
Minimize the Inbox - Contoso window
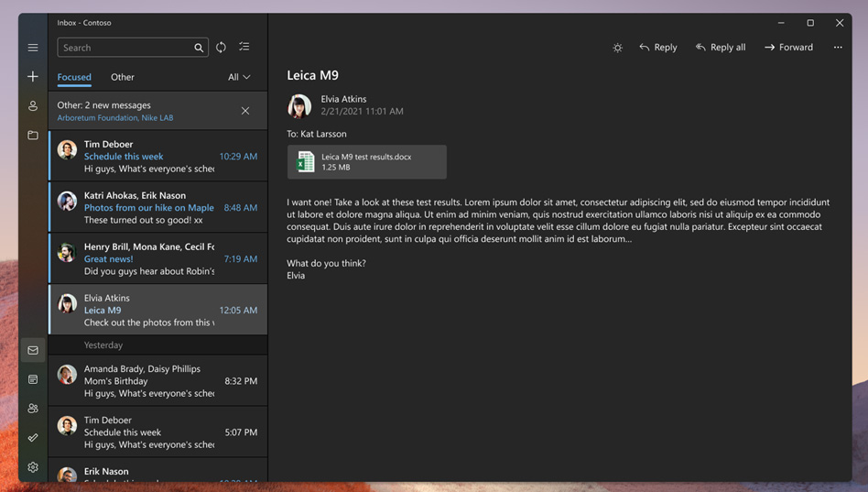(780, 23)
